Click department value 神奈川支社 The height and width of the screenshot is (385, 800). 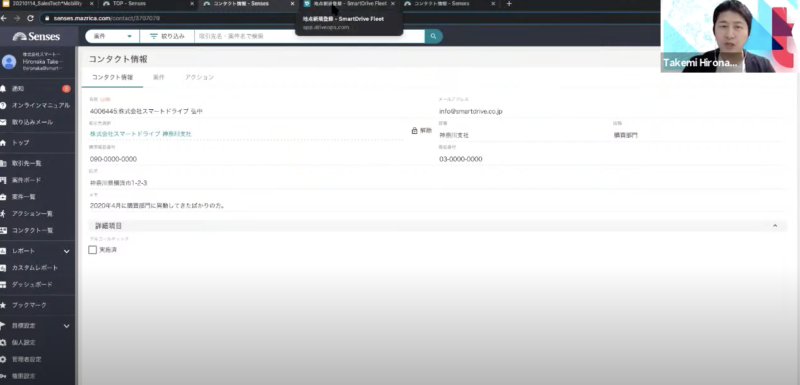tap(454, 135)
